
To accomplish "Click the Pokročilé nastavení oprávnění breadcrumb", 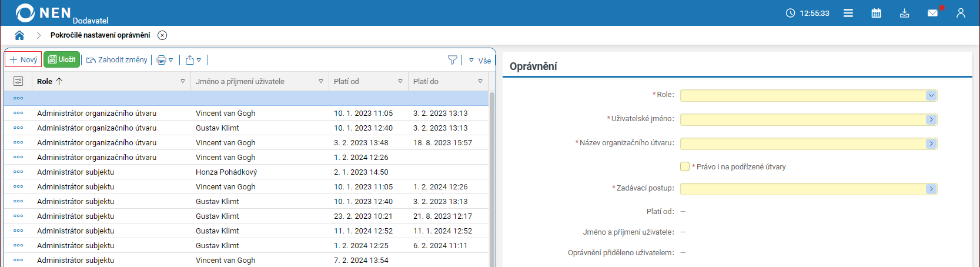I will pos(100,35).
